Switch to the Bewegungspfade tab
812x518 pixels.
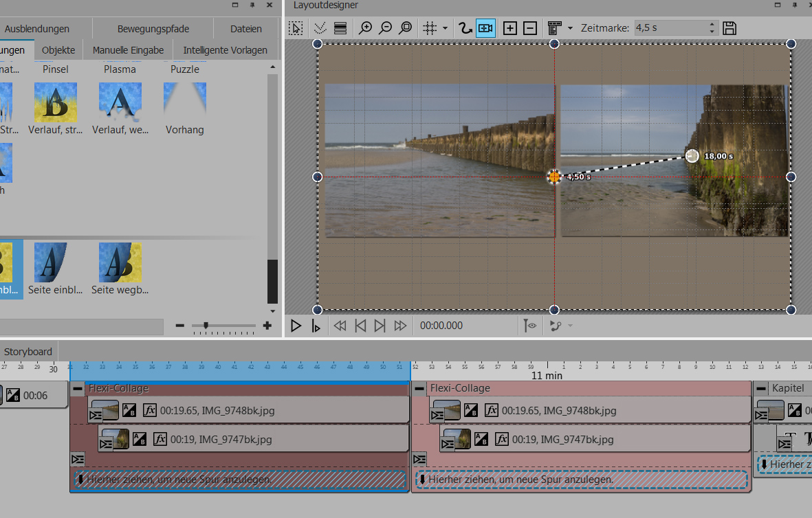point(153,29)
